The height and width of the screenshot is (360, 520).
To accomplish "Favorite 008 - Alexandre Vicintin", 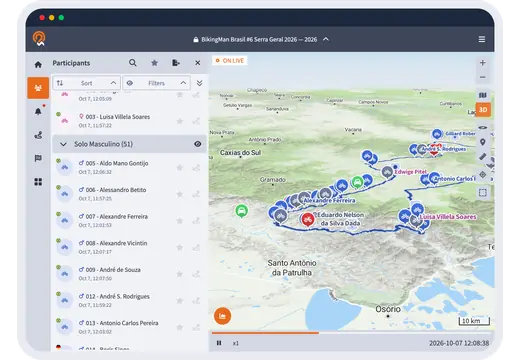I will pos(180,247).
